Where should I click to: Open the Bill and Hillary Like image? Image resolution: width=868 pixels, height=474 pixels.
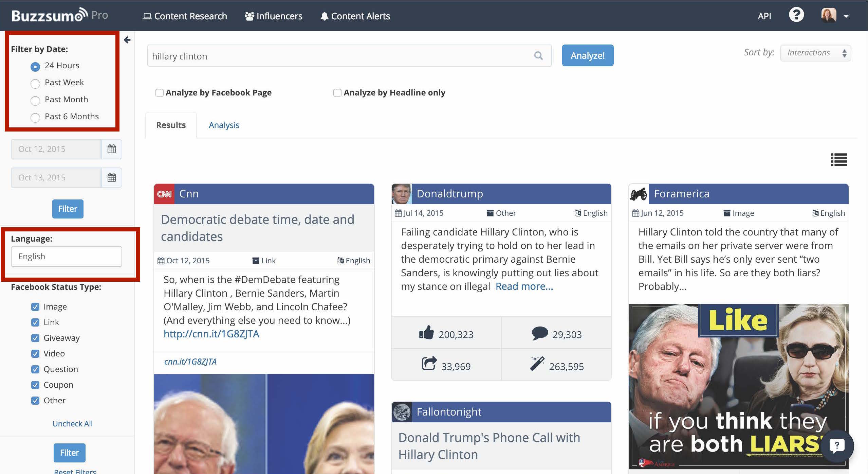click(738, 387)
